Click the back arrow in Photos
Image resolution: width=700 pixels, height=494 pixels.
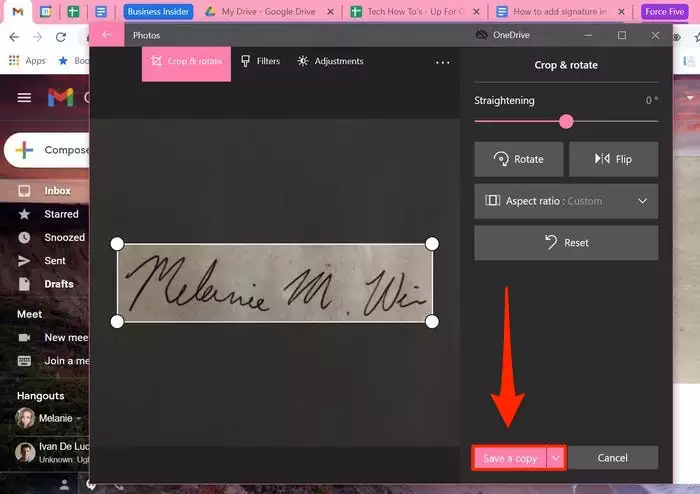(x=106, y=35)
